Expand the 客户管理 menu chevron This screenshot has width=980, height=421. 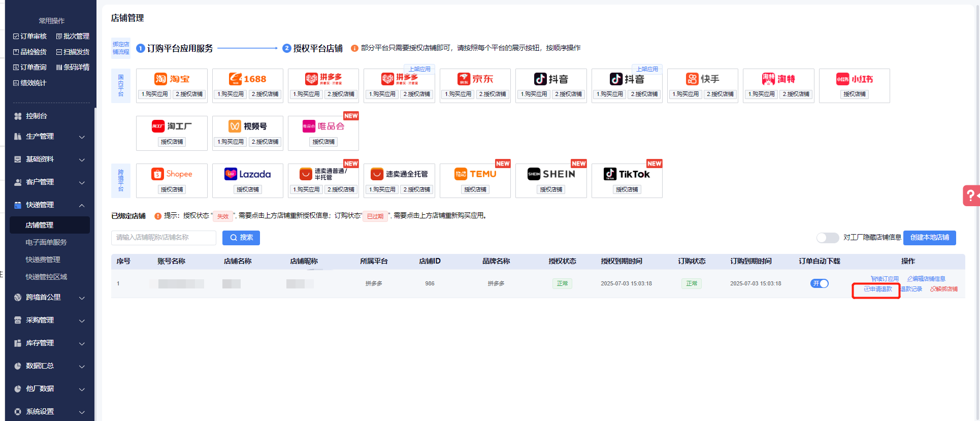[x=82, y=182]
